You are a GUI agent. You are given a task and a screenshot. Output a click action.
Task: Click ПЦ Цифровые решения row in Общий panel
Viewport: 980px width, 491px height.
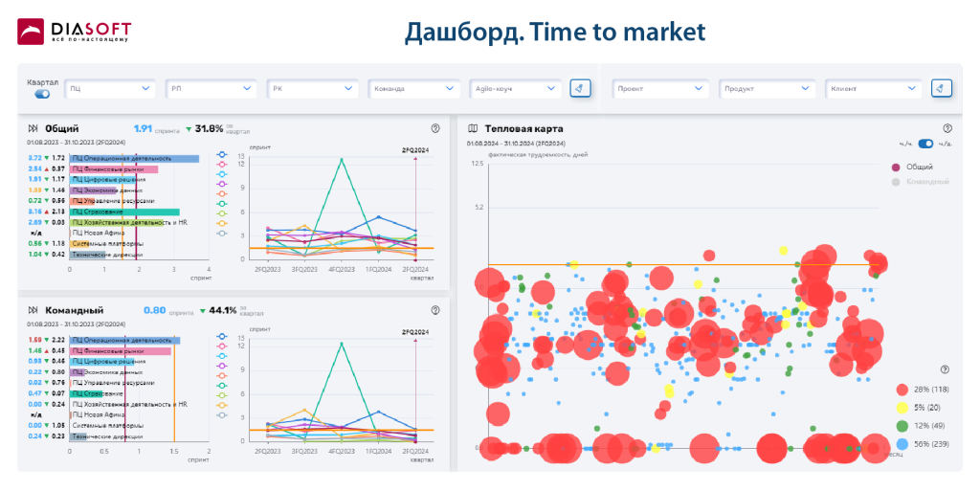(87, 179)
